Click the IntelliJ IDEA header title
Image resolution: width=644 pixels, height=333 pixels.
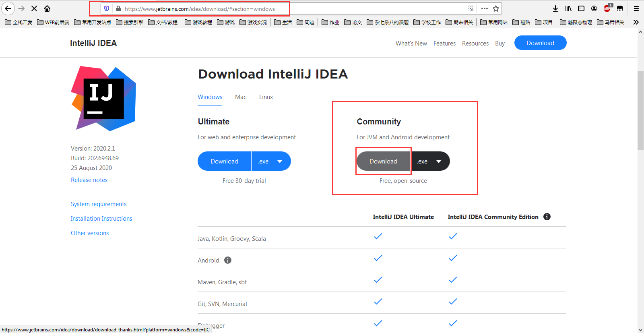[x=93, y=43]
